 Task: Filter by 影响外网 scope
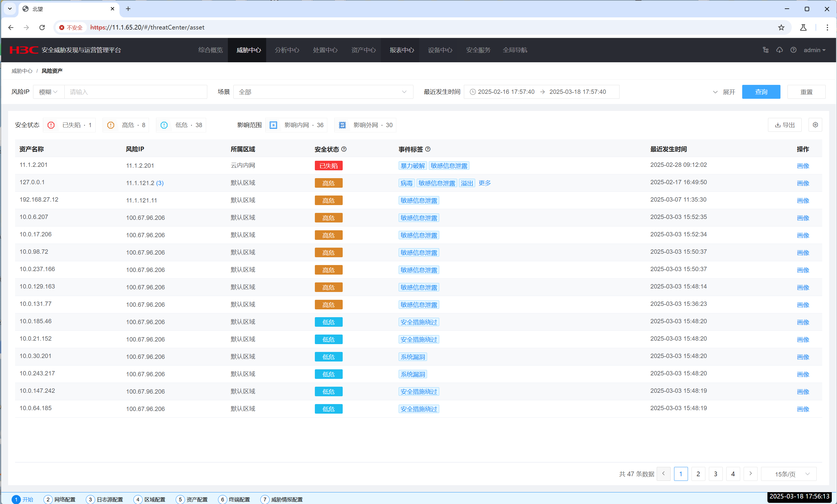pyautogui.click(x=365, y=125)
